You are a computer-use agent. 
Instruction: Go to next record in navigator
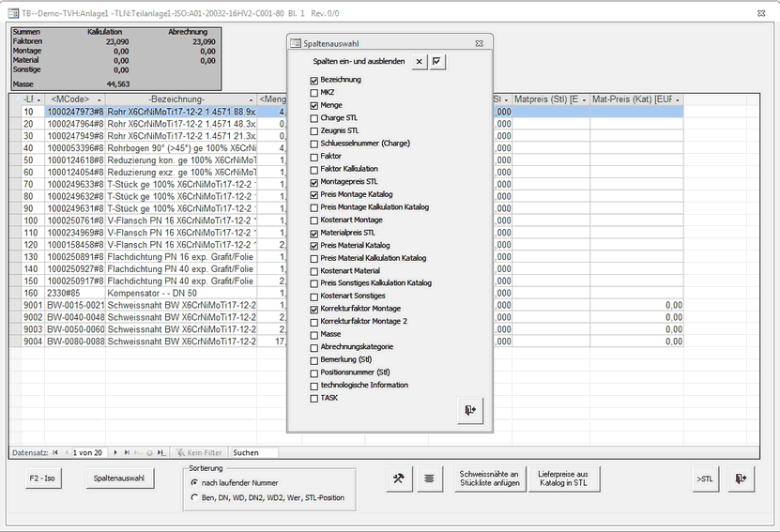click(x=115, y=452)
